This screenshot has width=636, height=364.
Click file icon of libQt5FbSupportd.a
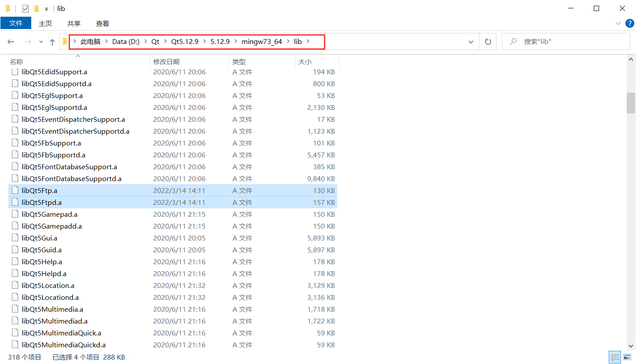click(x=15, y=155)
